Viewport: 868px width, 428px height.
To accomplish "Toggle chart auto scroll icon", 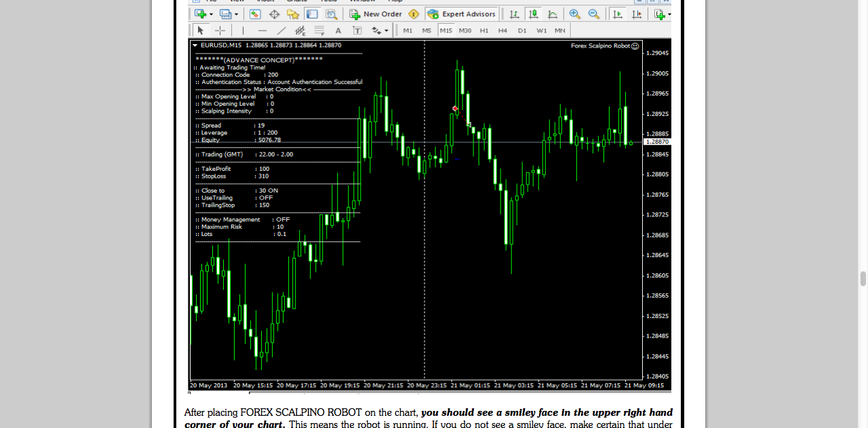I will [x=617, y=14].
